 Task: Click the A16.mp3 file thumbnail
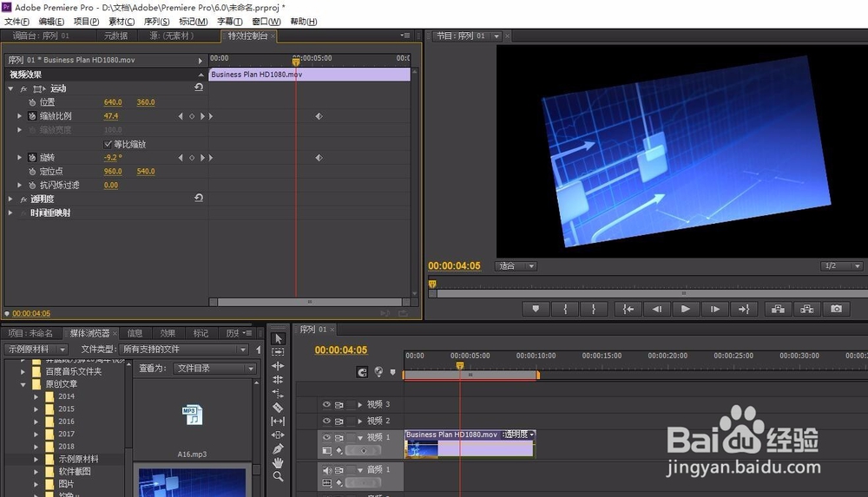[192, 415]
